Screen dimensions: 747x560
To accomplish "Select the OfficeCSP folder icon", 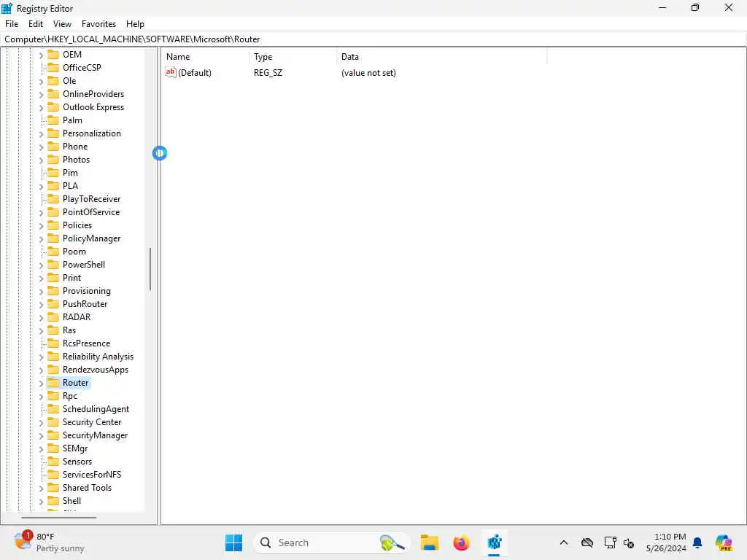I will coord(53,68).
